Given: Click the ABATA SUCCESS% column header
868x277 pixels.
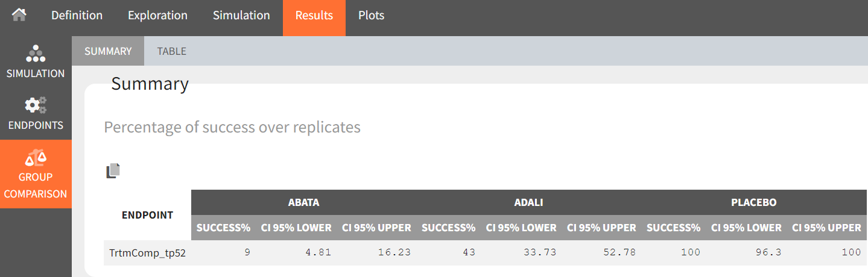Looking at the screenshot, I should (223, 228).
